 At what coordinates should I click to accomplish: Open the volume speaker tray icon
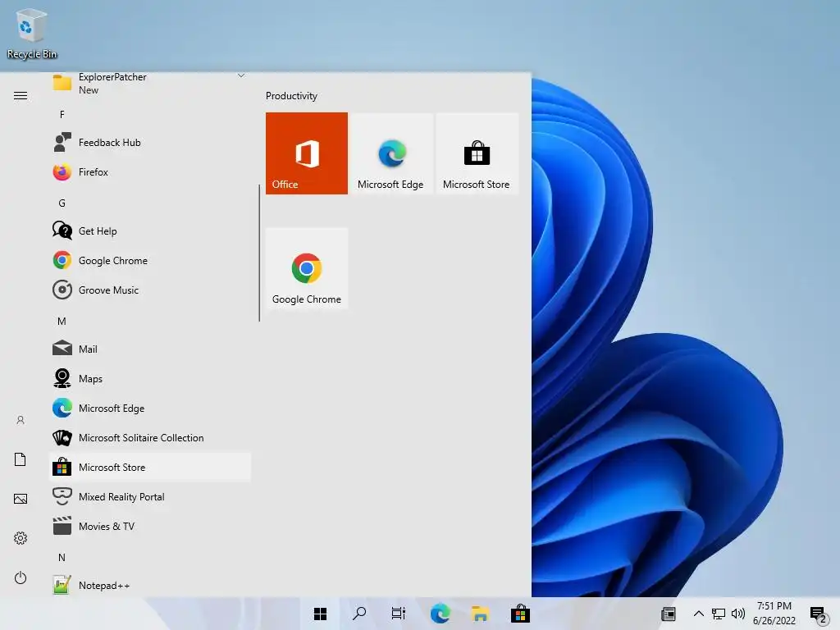coord(738,614)
